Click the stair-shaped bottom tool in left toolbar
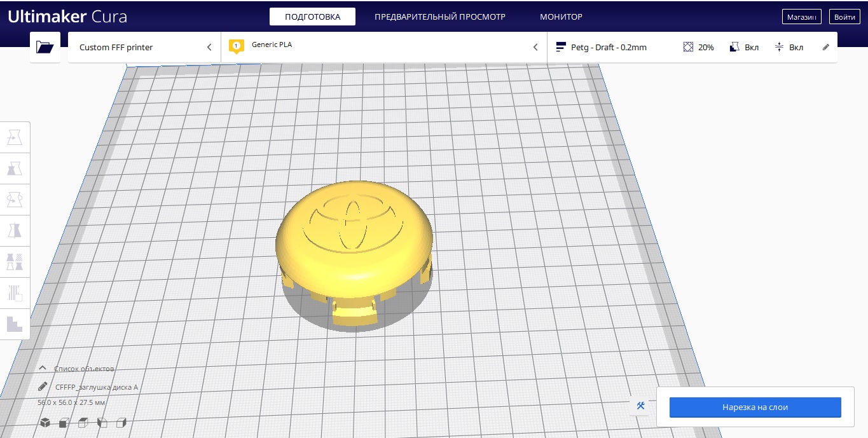Screen dimensions: 868x438 15,324
